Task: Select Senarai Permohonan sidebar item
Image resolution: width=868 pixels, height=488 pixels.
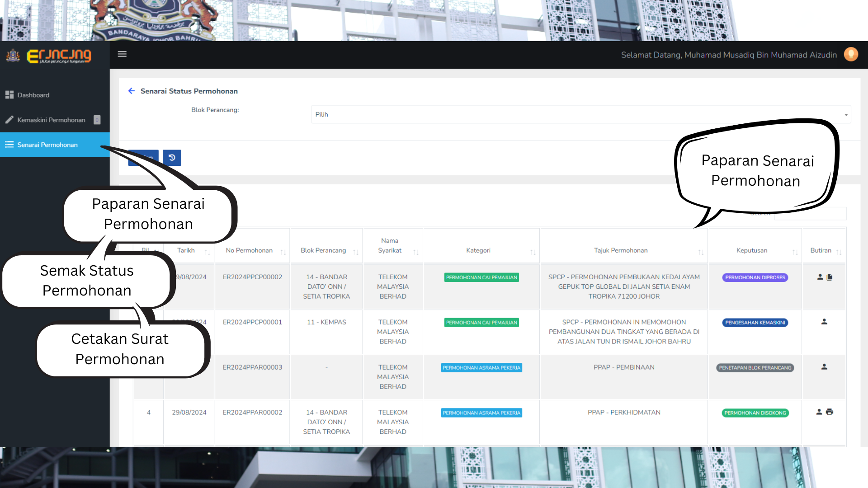Action: [47, 145]
